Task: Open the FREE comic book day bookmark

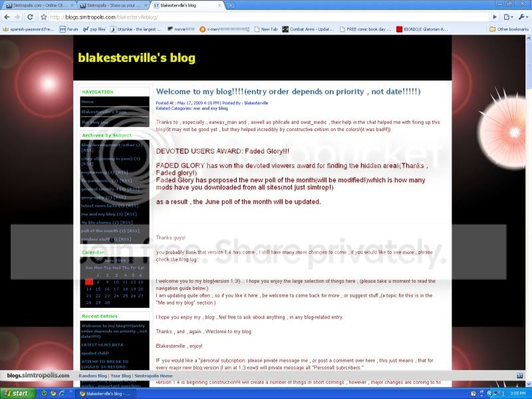Action: [x=365, y=29]
